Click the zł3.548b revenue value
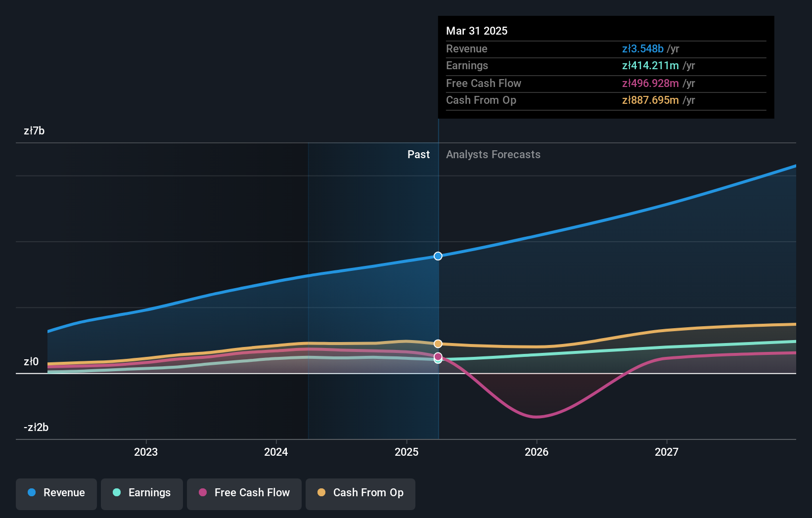 [x=642, y=49]
